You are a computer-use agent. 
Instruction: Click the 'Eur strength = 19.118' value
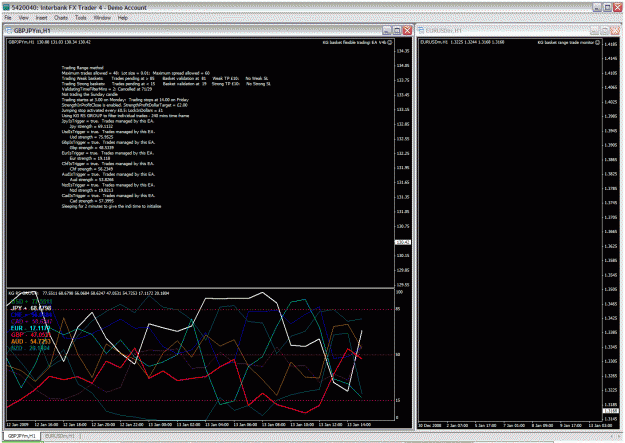[90, 158]
